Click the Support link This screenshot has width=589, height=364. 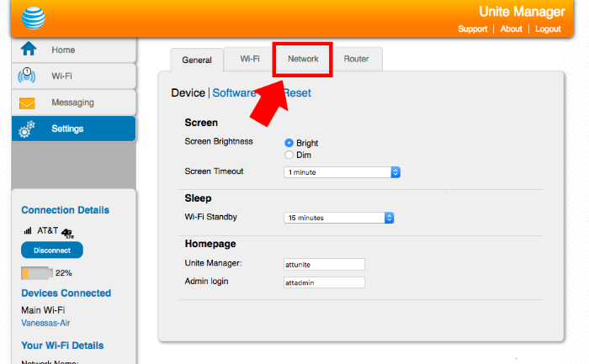click(473, 29)
